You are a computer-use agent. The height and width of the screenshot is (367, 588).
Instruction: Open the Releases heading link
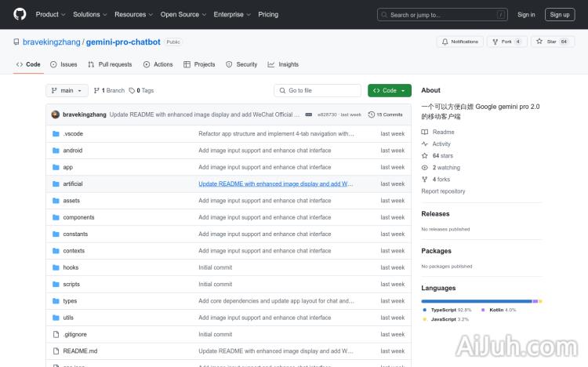click(435, 214)
